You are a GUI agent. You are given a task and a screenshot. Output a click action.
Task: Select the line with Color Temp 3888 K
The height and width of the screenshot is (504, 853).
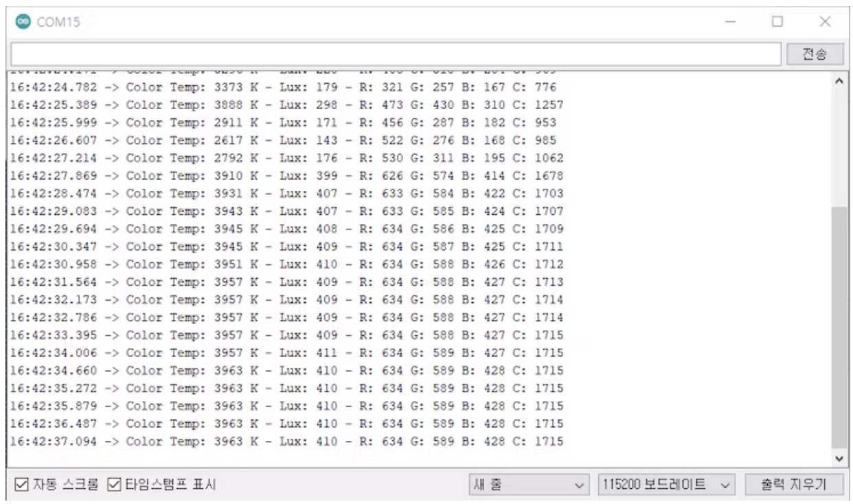(285, 105)
